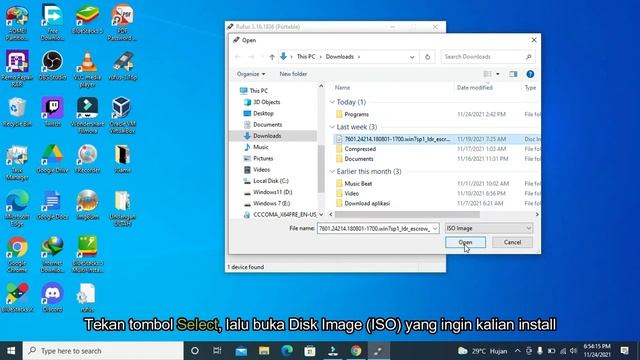Open the rufus-3.16p USB desktop icon

click(122, 65)
